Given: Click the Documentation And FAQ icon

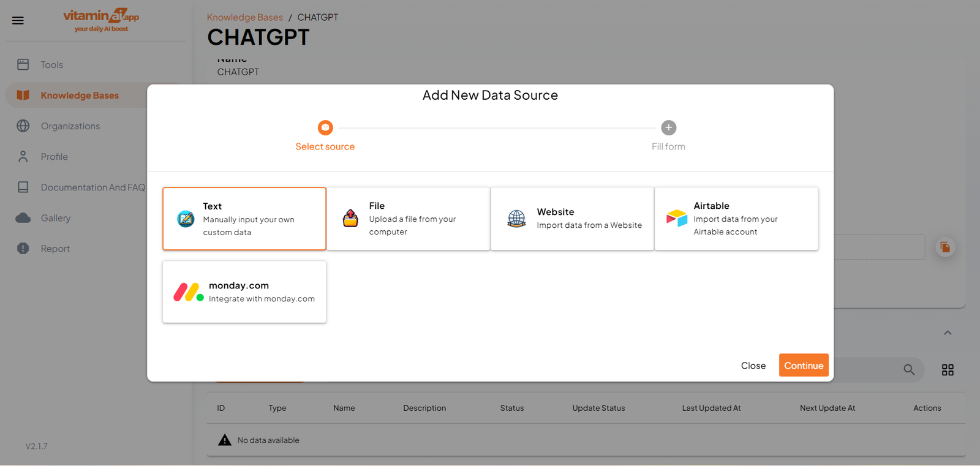Looking at the screenshot, I should pyautogui.click(x=23, y=187).
